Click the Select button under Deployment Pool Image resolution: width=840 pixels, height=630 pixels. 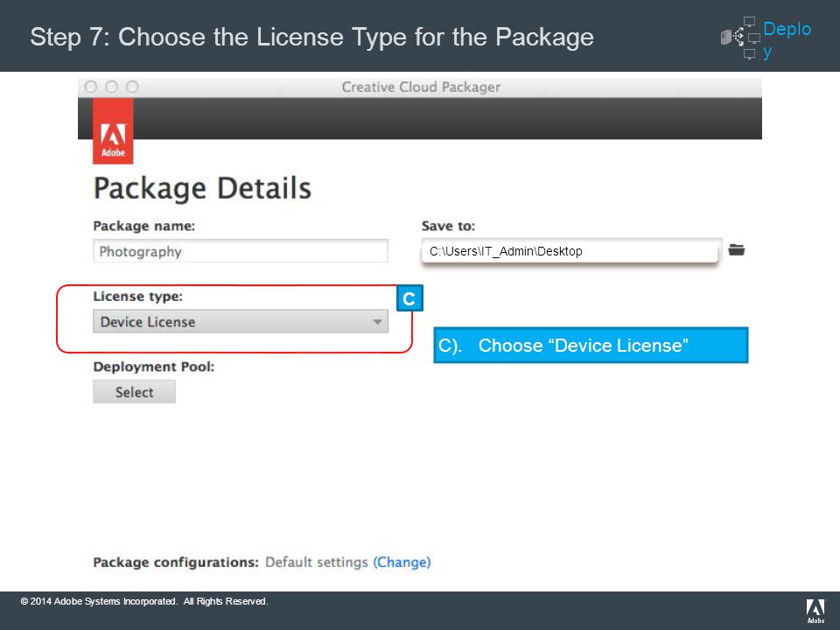[x=135, y=392]
